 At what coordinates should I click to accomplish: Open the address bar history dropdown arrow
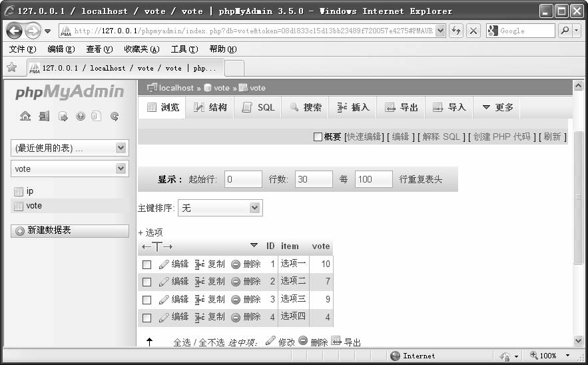(441, 31)
